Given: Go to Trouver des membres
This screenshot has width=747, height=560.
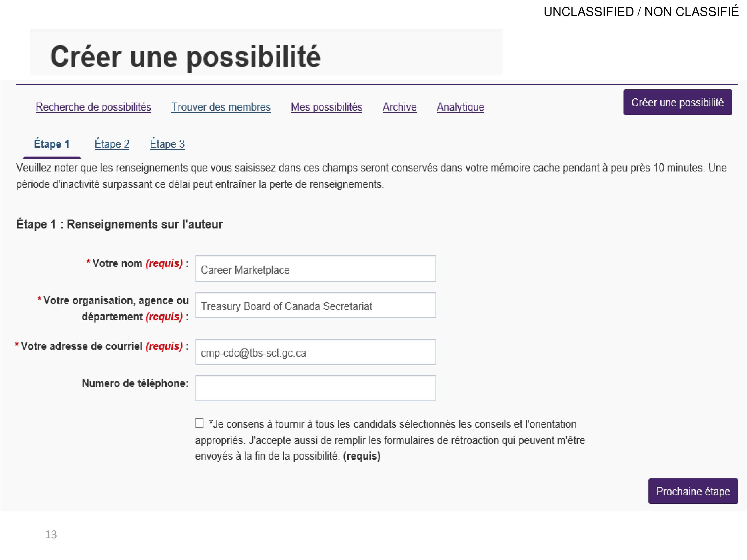Looking at the screenshot, I should click(221, 107).
